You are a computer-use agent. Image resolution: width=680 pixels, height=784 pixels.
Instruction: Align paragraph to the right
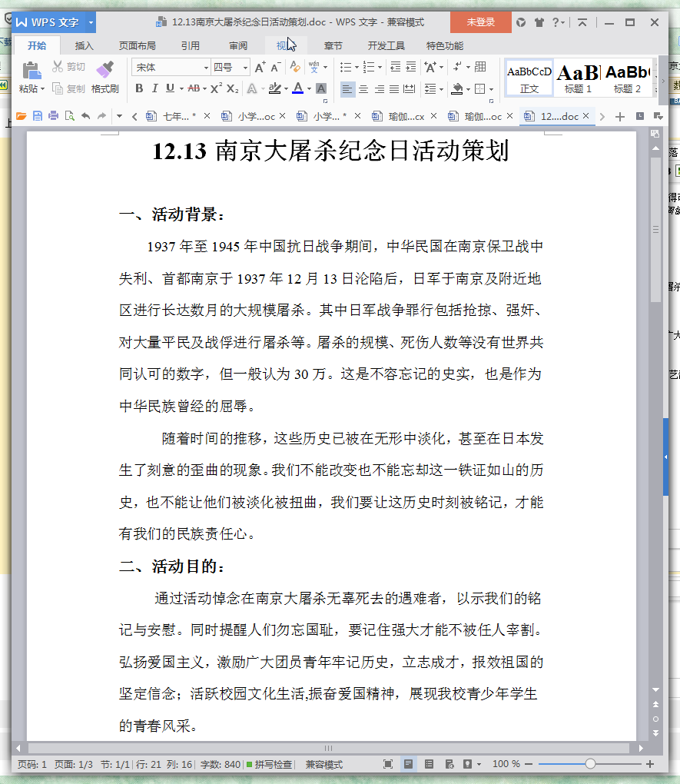(380, 89)
